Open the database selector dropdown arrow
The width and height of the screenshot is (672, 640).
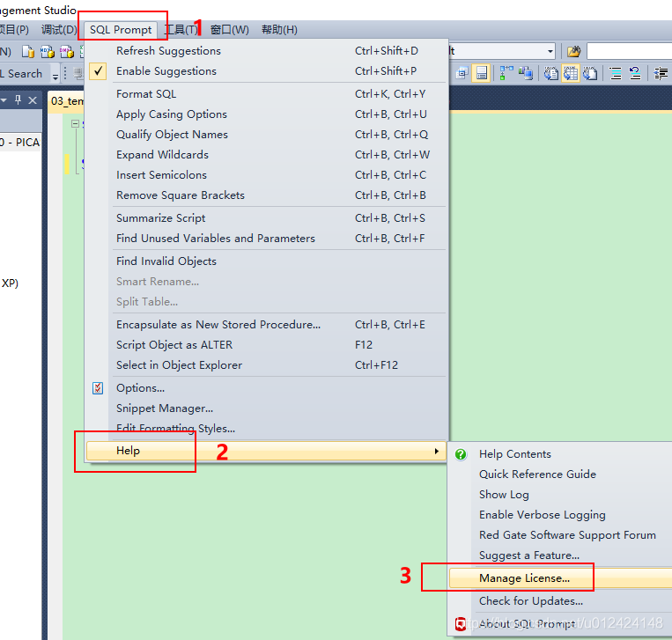pyautogui.click(x=550, y=52)
